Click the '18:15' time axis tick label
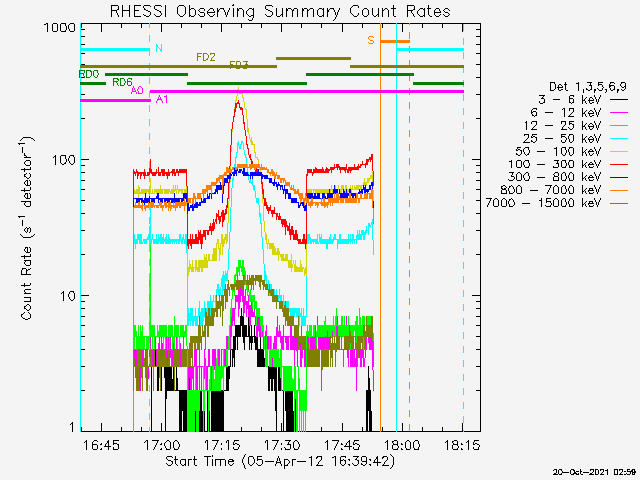This screenshot has width=640, height=480. [462, 445]
